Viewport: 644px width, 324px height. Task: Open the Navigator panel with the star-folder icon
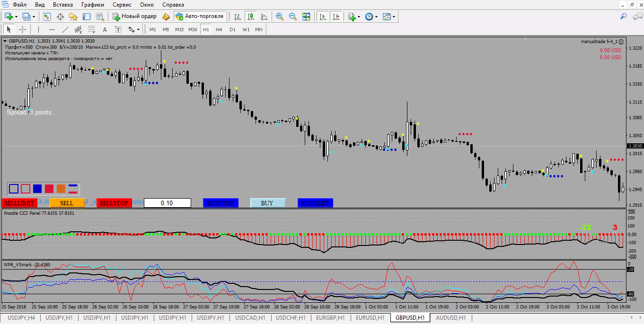(73, 17)
